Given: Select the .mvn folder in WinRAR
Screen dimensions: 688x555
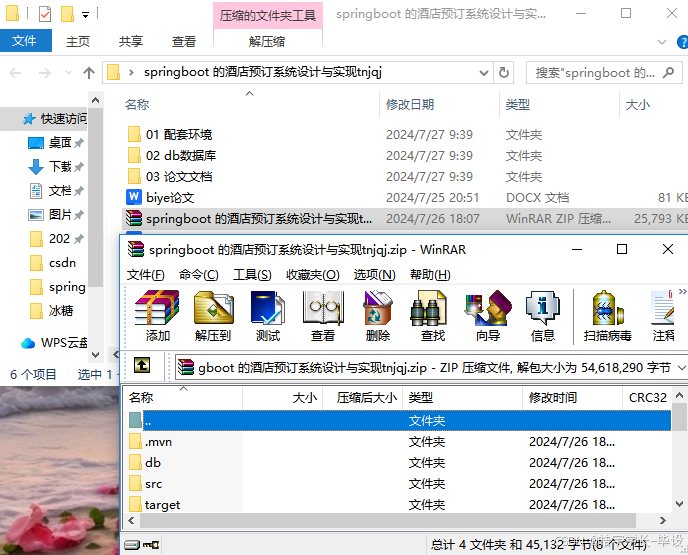Looking at the screenshot, I should tap(399, 442).
